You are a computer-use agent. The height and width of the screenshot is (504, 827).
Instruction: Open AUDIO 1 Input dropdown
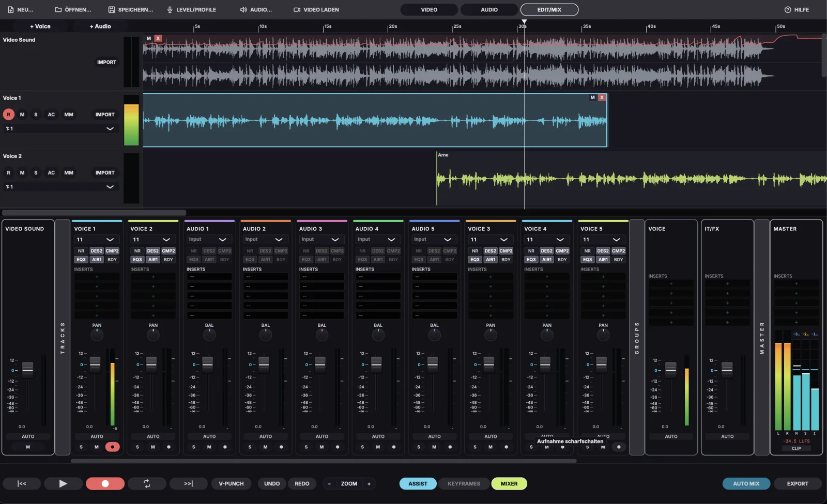pos(209,240)
